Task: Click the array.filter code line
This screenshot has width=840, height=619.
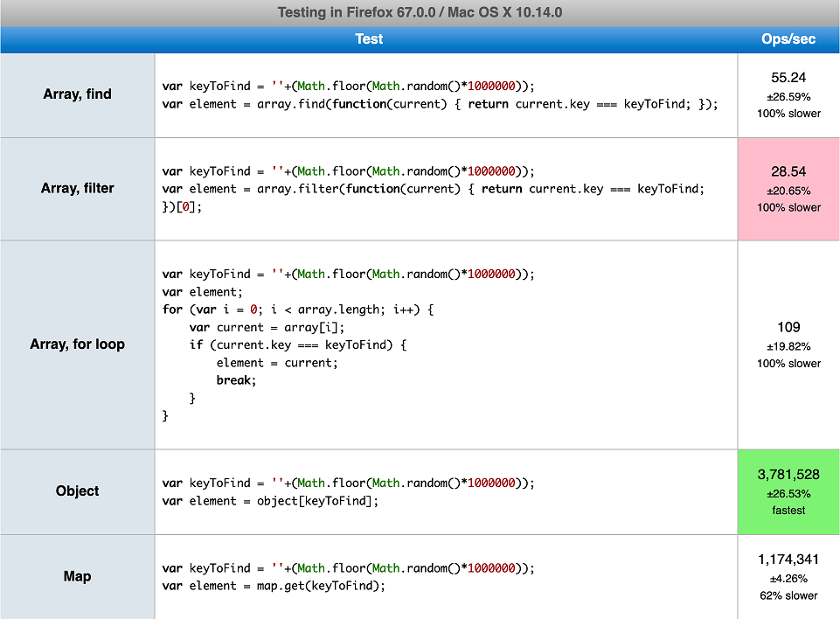Action: [433, 189]
